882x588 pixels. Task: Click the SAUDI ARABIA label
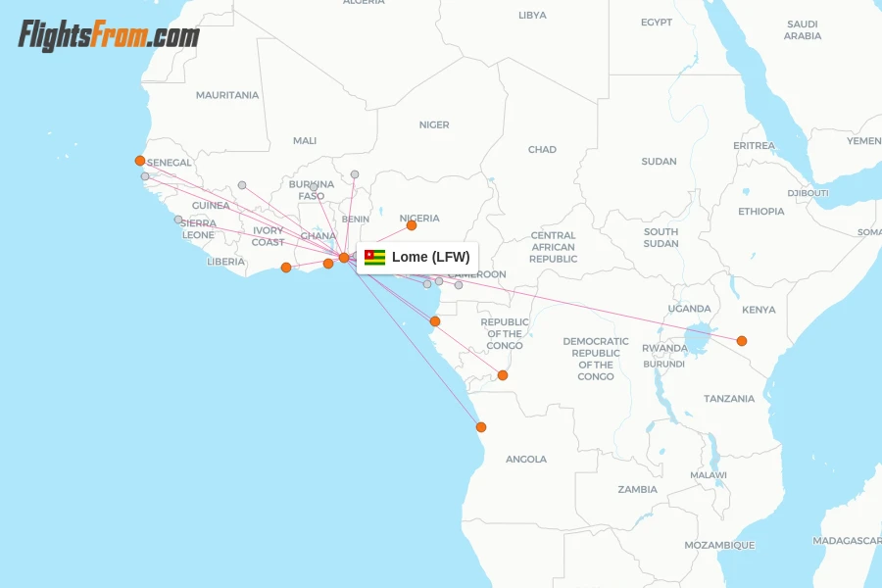803,29
